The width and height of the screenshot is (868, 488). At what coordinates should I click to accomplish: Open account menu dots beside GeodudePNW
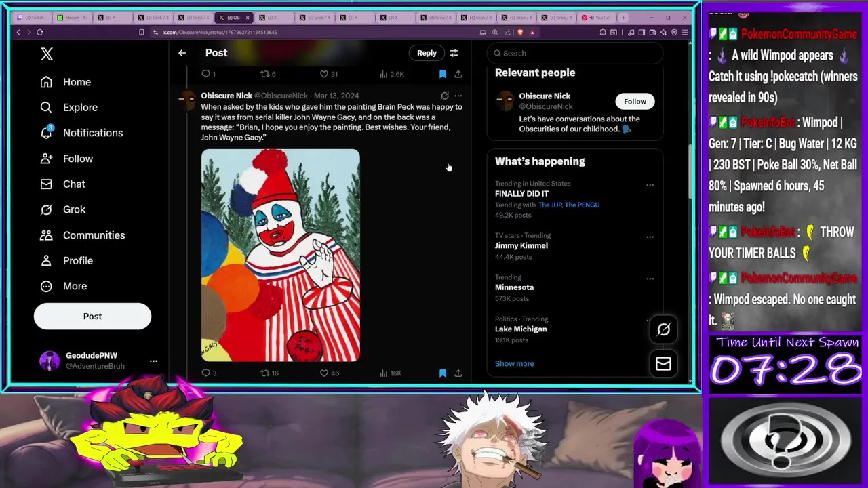(x=153, y=361)
